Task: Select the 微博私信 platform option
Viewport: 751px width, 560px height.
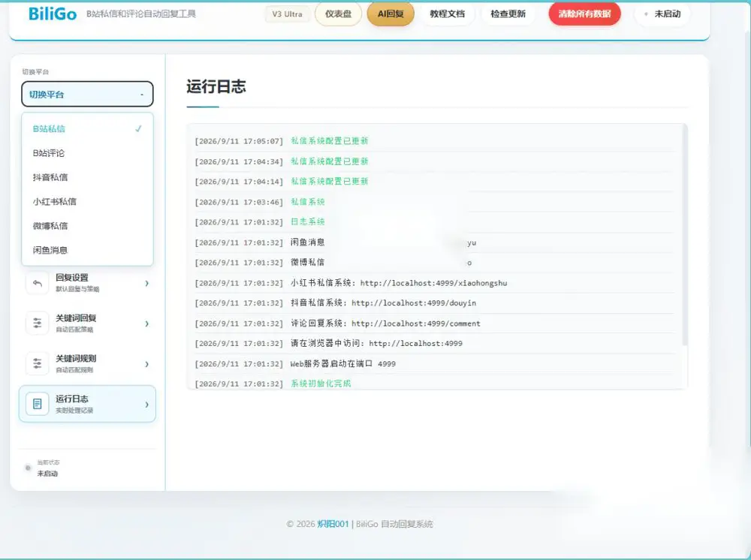Action: [x=87, y=226]
